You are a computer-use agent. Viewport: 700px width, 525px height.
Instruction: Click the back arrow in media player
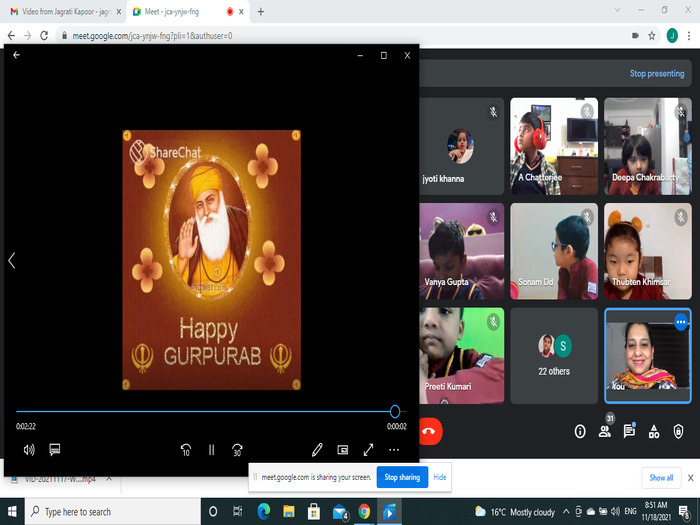click(x=17, y=55)
